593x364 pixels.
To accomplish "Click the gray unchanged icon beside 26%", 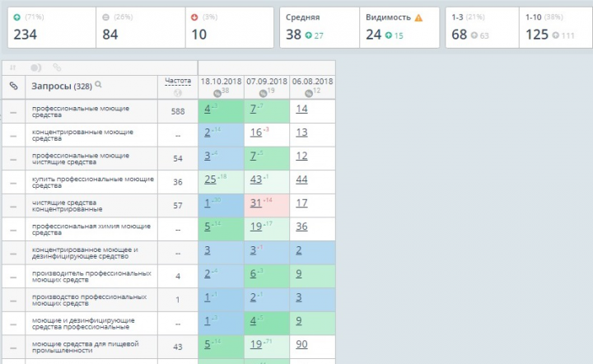I will click(106, 17).
